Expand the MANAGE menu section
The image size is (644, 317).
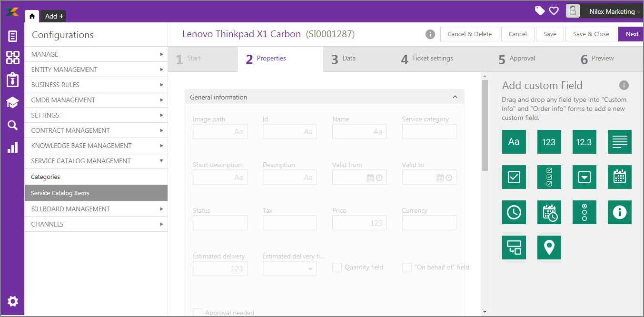96,54
